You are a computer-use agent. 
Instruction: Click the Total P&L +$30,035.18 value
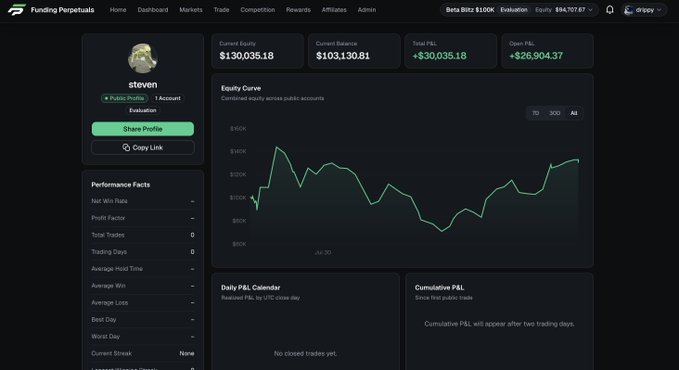(x=440, y=56)
